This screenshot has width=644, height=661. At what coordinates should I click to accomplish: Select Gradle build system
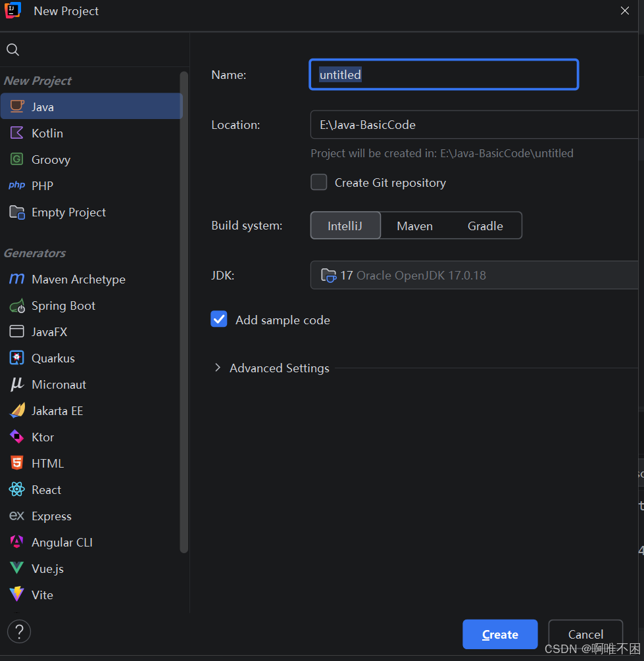point(485,226)
